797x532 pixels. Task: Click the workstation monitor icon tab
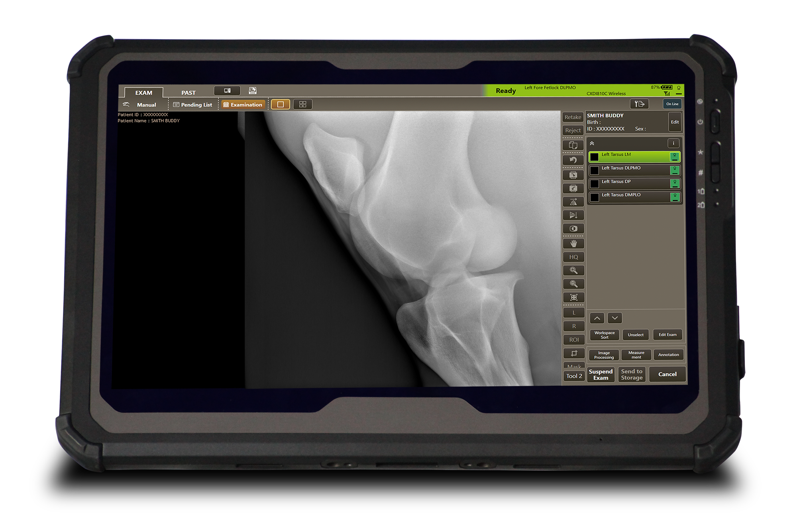(227, 91)
